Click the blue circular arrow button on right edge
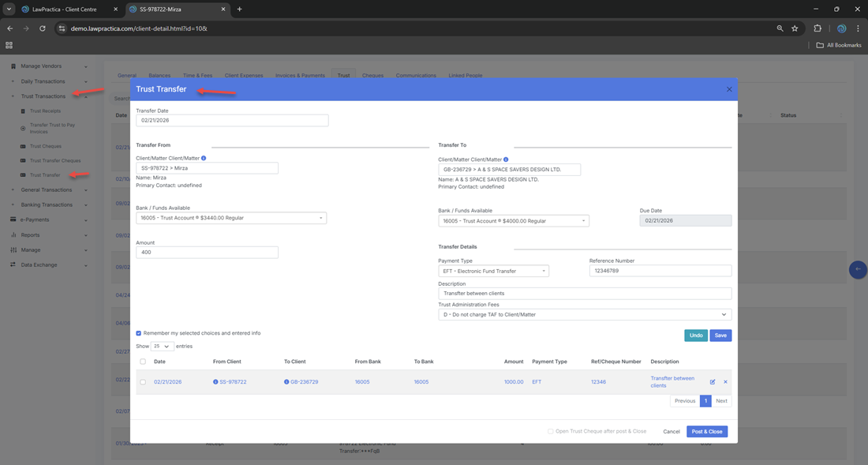This screenshot has height=465, width=868. tap(858, 270)
